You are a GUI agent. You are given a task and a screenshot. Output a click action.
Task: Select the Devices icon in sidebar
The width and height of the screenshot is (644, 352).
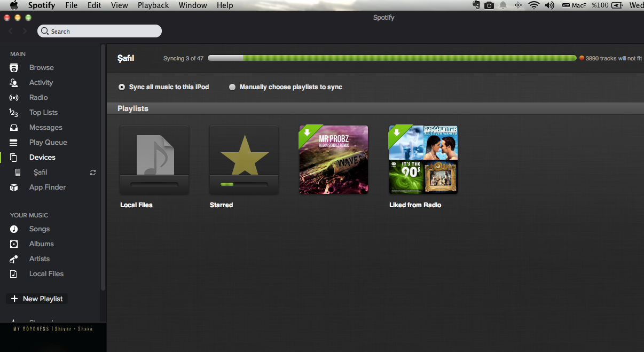pyautogui.click(x=14, y=158)
